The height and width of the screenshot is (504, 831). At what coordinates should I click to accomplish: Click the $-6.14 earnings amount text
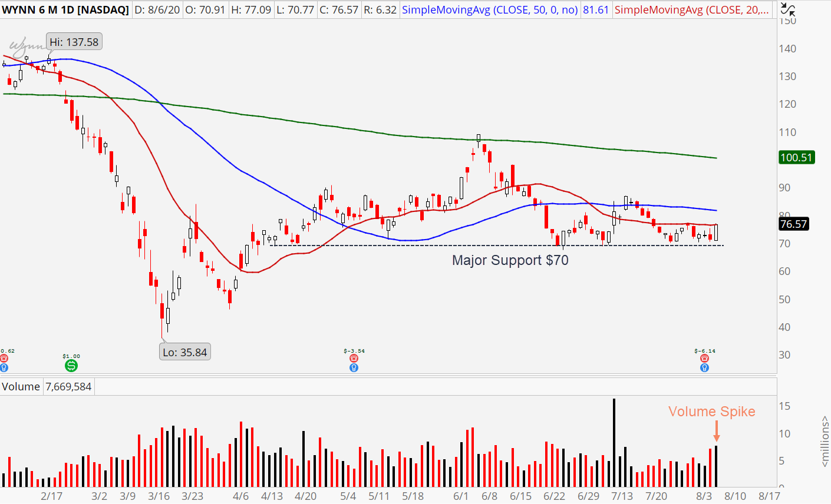(705, 351)
